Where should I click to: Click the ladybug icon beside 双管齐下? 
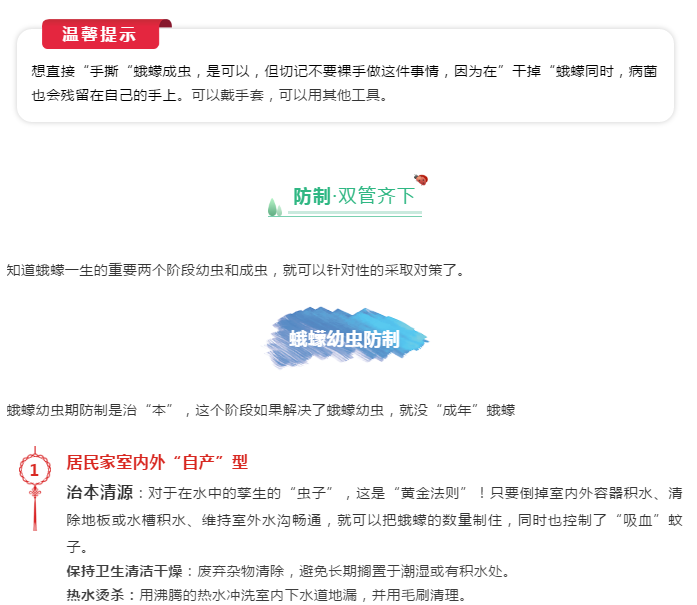pyautogui.click(x=421, y=179)
